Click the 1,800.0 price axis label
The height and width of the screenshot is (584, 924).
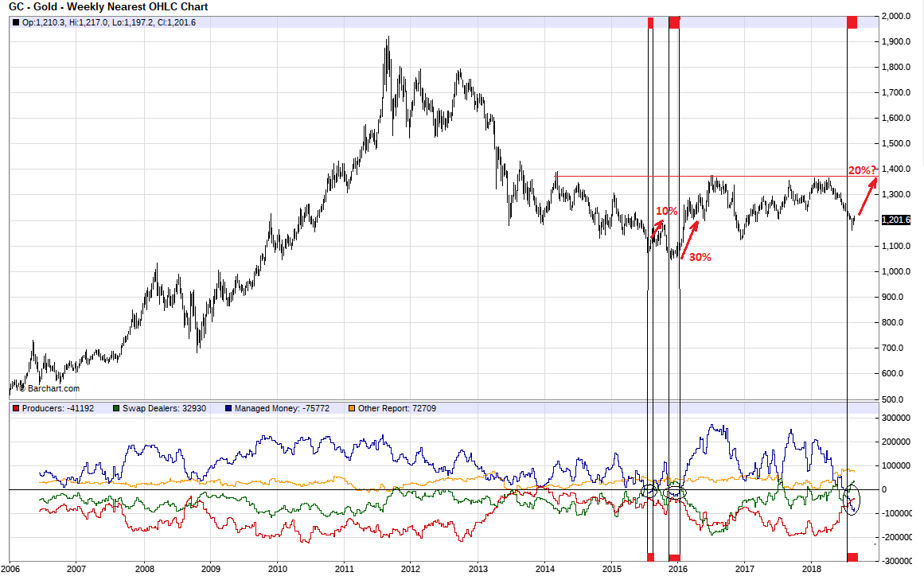point(895,67)
